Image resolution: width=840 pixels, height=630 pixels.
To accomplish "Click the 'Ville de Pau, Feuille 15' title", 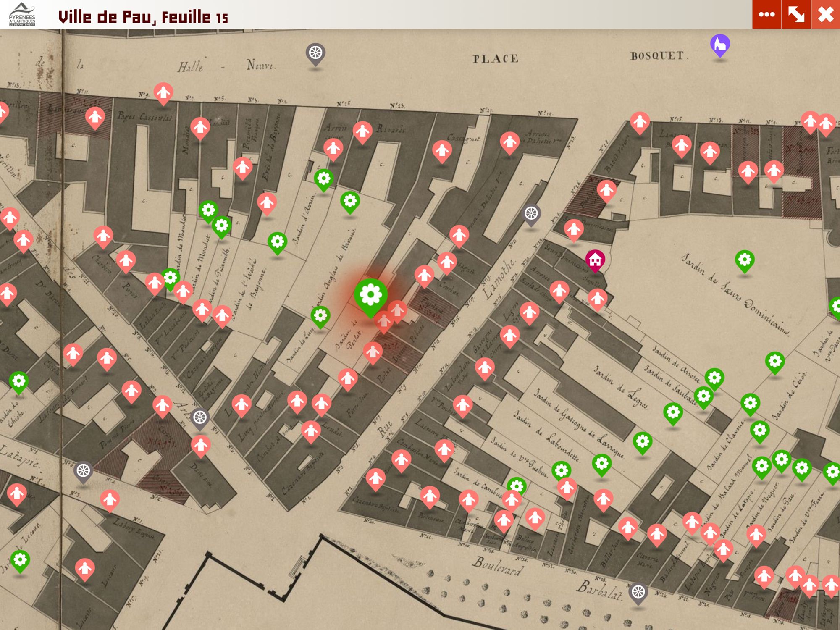I will point(143,17).
